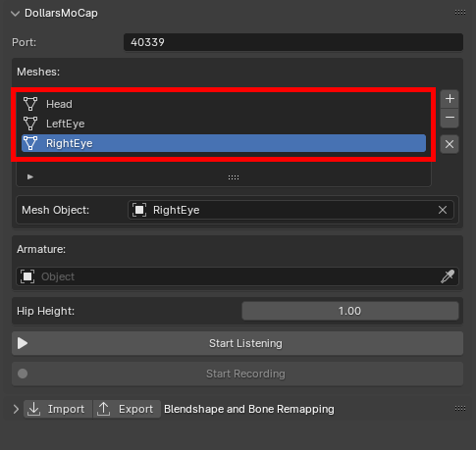The width and height of the screenshot is (476, 450).
Task: Clear mesh list with the X button
Action: [450, 144]
